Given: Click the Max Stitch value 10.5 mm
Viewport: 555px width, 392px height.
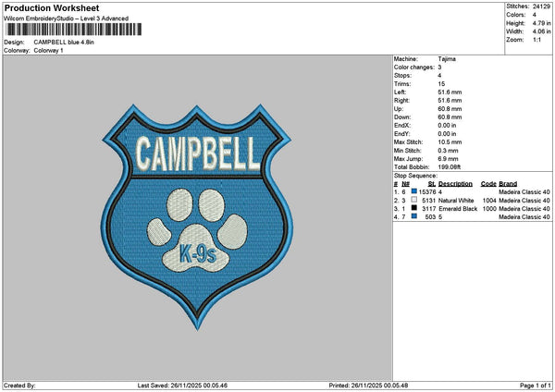Looking at the screenshot, I should point(450,142).
